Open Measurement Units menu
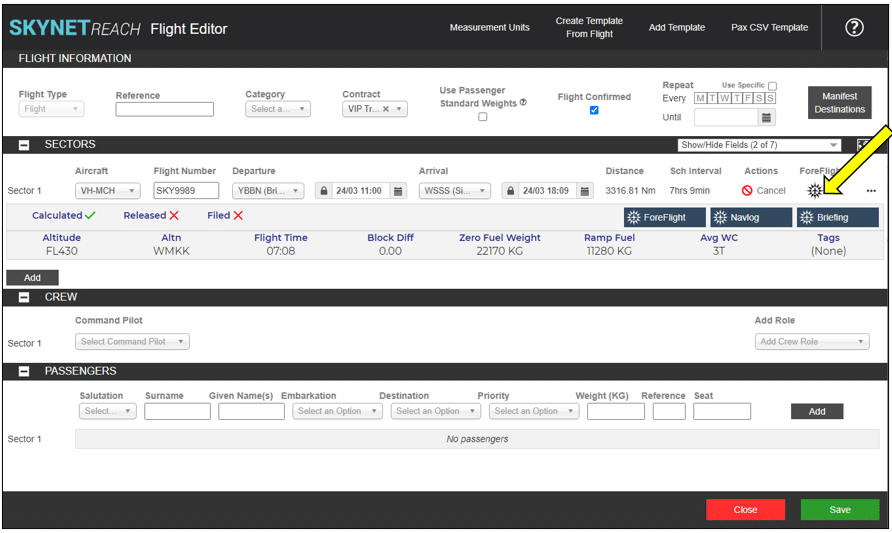This screenshot has height=533, width=892. click(489, 27)
